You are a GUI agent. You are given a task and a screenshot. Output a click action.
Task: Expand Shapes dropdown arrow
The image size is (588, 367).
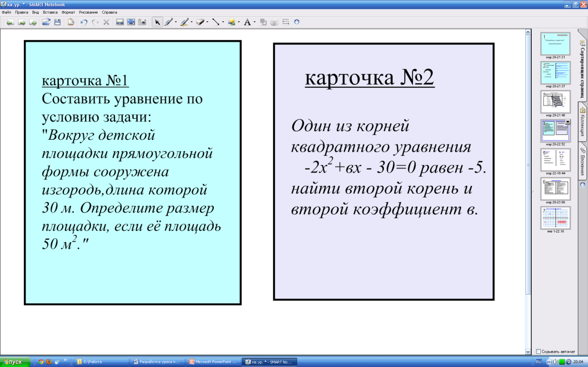(239, 22)
